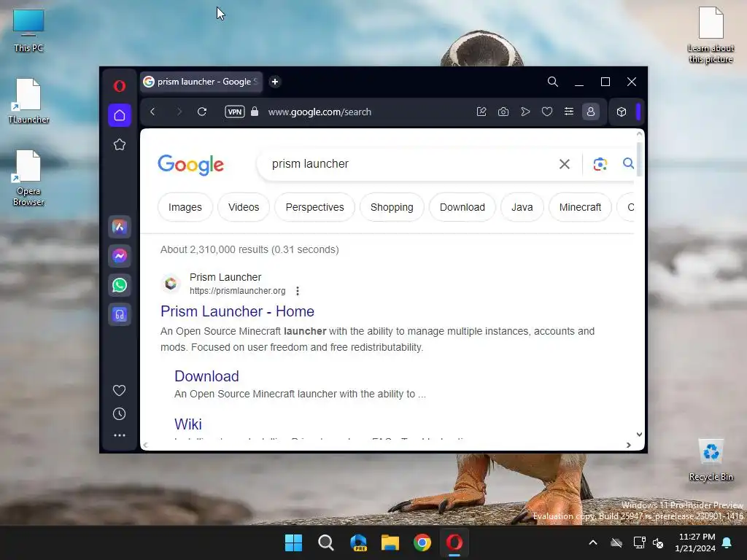The width and height of the screenshot is (747, 560).
Task: Open more options for Prism Launcher result
Action: coord(298,291)
